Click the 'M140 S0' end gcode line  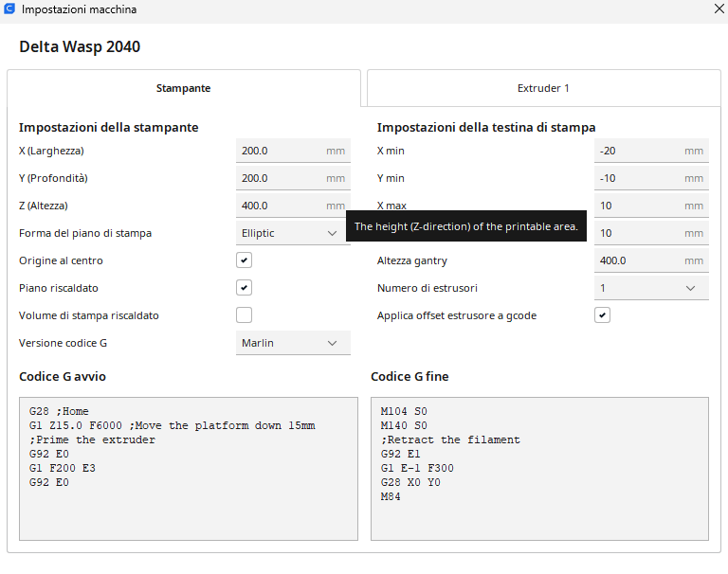tap(404, 425)
